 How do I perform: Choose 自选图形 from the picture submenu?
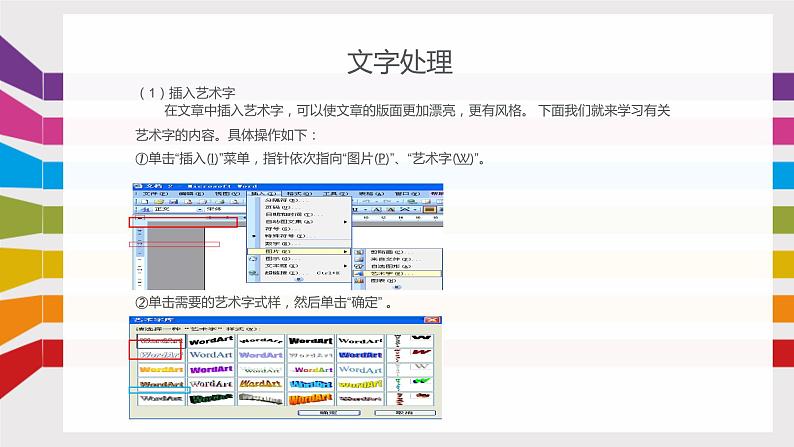pyautogui.click(x=398, y=266)
